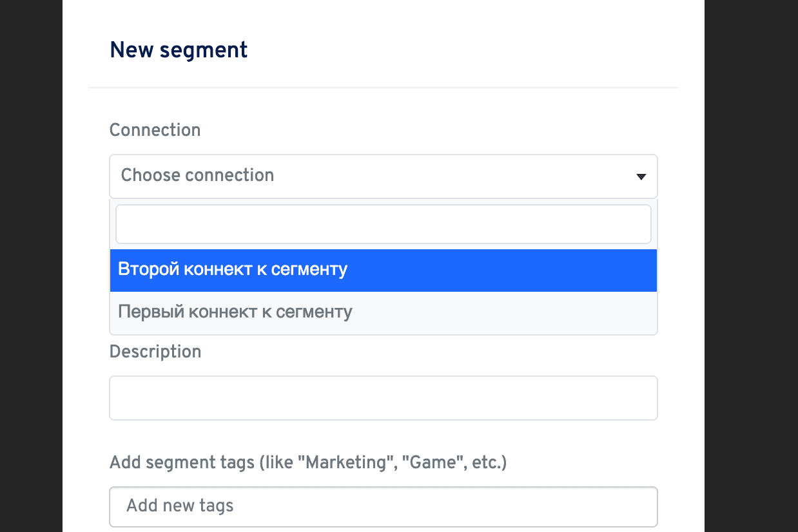798x532 pixels.
Task: Choose the non-highlighted gray connection entry
Action: [384, 312]
